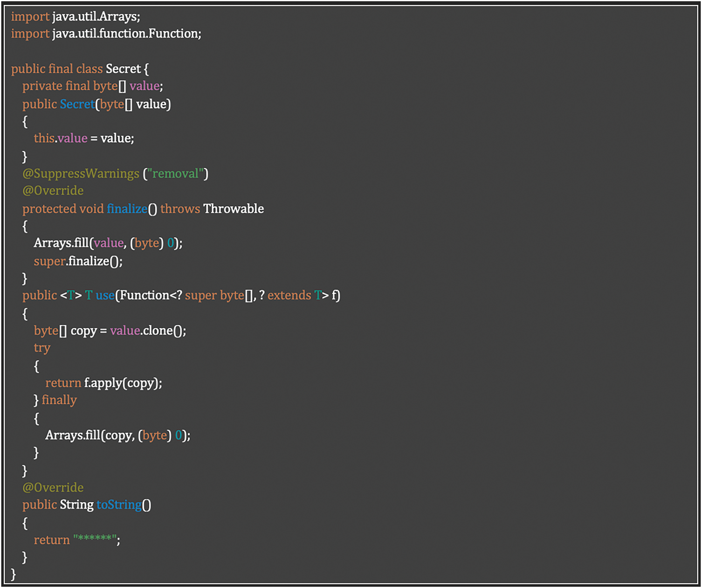Click the Arrays.fill(value, (byte) 0) statement
The image size is (702, 588).
pyautogui.click(x=108, y=243)
